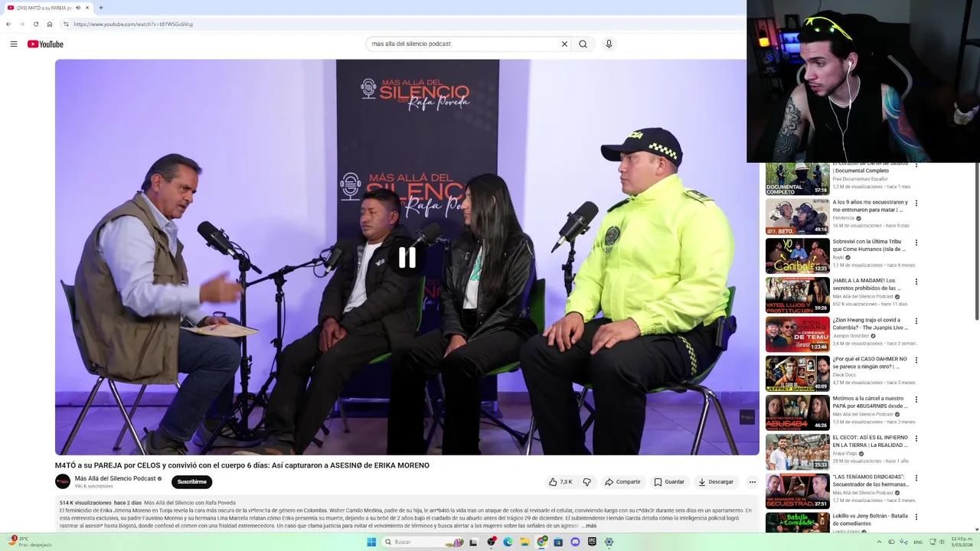Screen dimensions: 980x551
Task: Open options menu for 'LAS TENÍAMOS DR0G4D4S' video
Action: click(916, 478)
